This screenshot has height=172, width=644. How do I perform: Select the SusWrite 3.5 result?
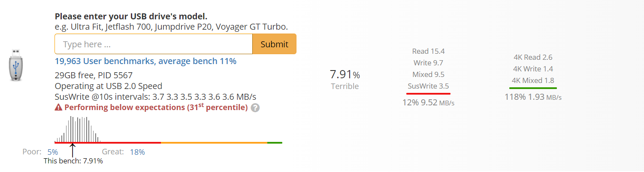click(x=428, y=86)
